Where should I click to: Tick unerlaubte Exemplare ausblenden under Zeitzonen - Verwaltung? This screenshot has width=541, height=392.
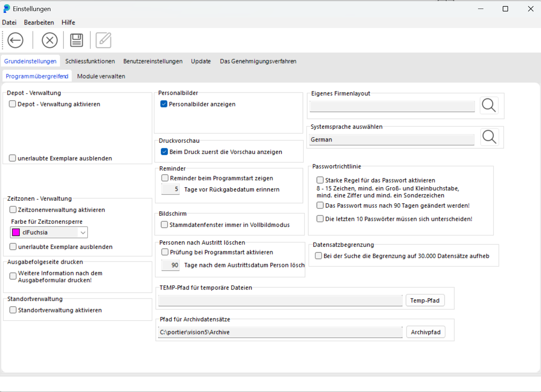tap(13, 246)
